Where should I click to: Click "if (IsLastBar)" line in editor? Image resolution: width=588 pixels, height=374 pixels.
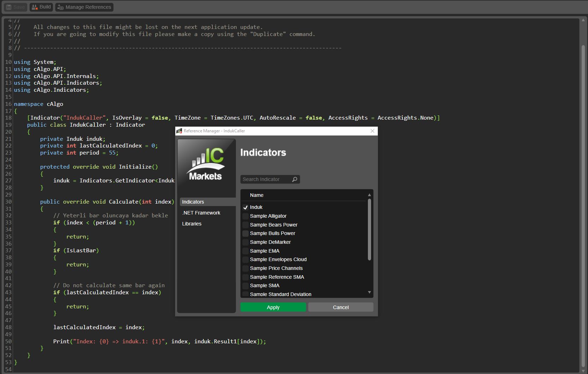76,251
